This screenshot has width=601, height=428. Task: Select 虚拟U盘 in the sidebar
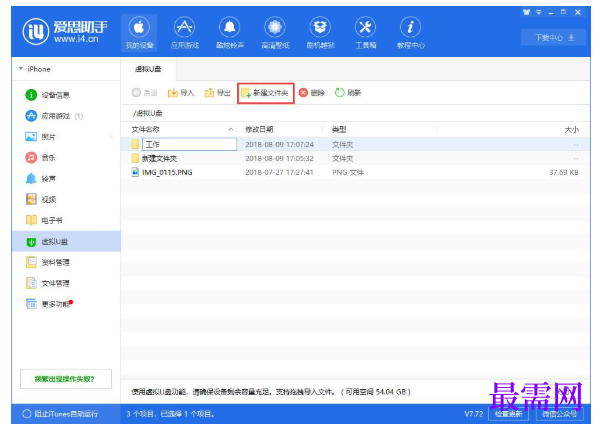[x=66, y=241]
